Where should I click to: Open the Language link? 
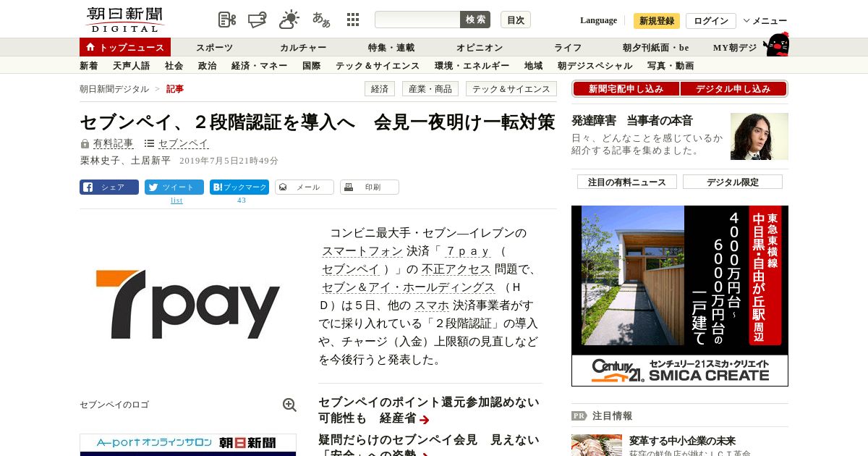pyautogui.click(x=598, y=20)
